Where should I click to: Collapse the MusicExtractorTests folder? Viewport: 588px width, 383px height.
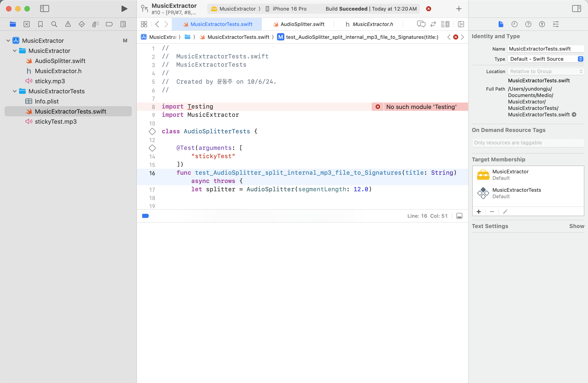click(15, 91)
